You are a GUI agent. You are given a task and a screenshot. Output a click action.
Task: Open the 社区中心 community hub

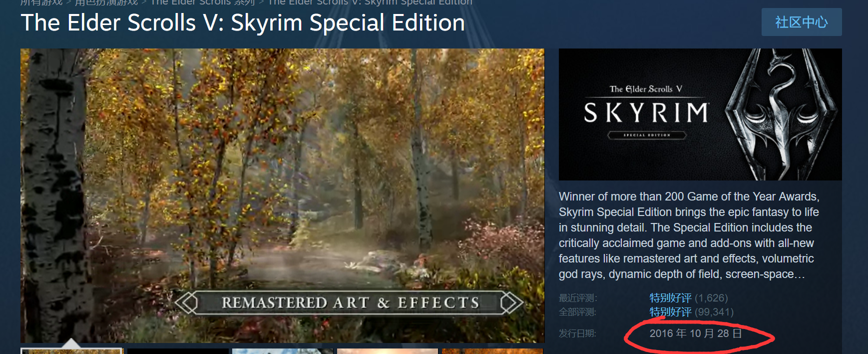point(801,22)
